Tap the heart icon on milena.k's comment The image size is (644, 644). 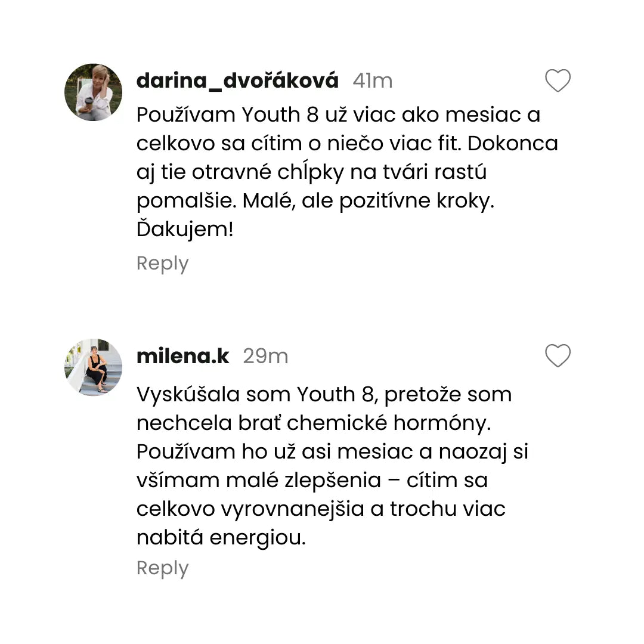click(x=558, y=356)
